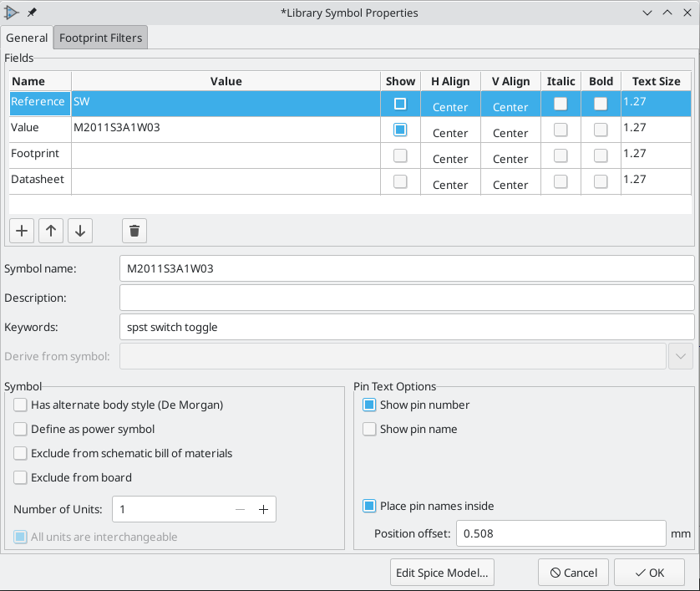Open Edit Spice Model dialog
700x591 pixels.
pos(443,573)
